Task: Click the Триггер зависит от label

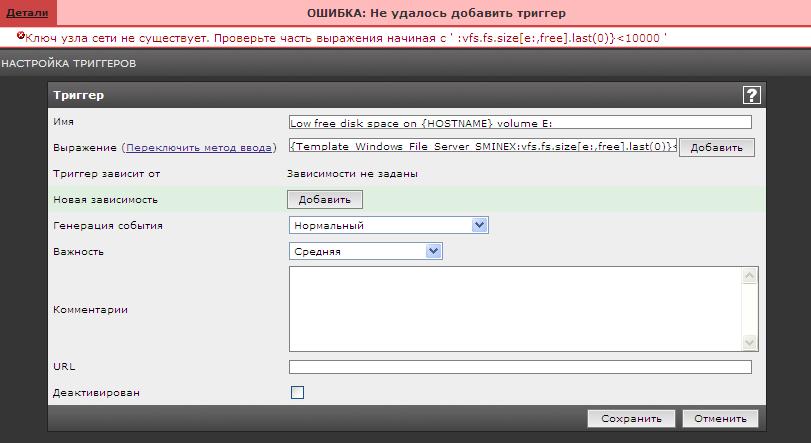Action: pos(107,174)
